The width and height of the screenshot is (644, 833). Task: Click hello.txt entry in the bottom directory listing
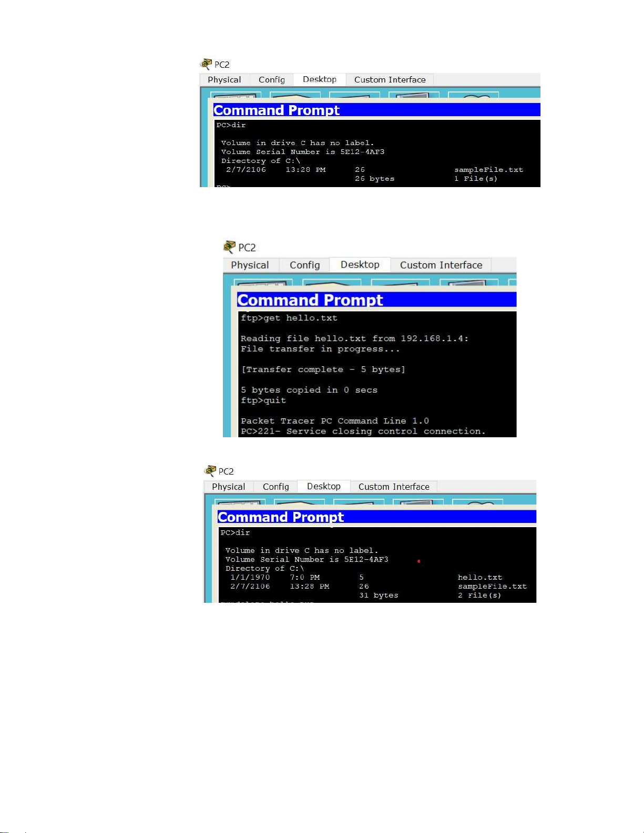click(x=479, y=578)
